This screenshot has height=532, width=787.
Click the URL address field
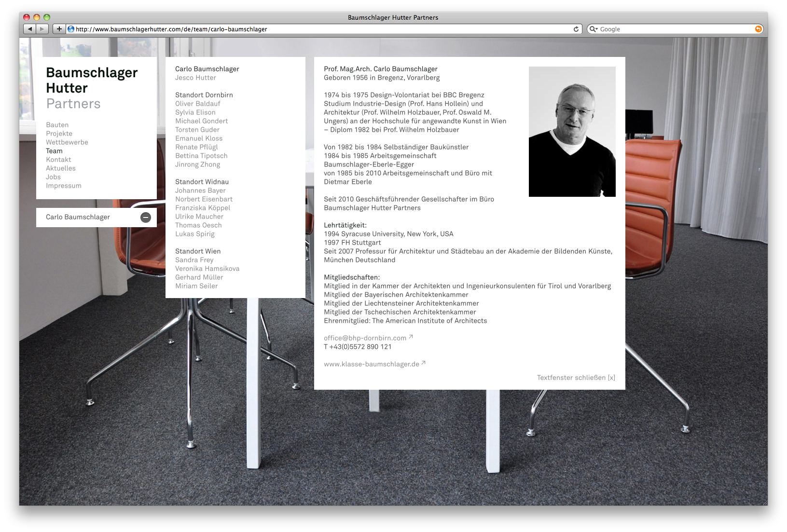[x=323, y=29]
